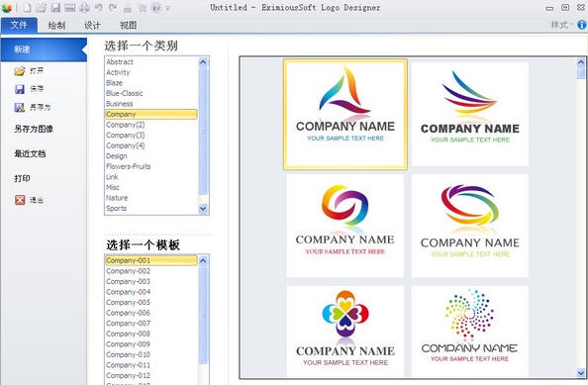Select Link in the category list
The image size is (588, 385).
(x=151, y=177)
